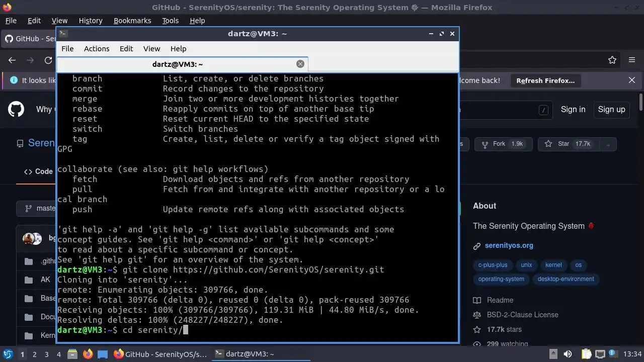Viewport: 644px width, 362px height.
Task: Click the Base folder icon
Action: coord(29,299)
